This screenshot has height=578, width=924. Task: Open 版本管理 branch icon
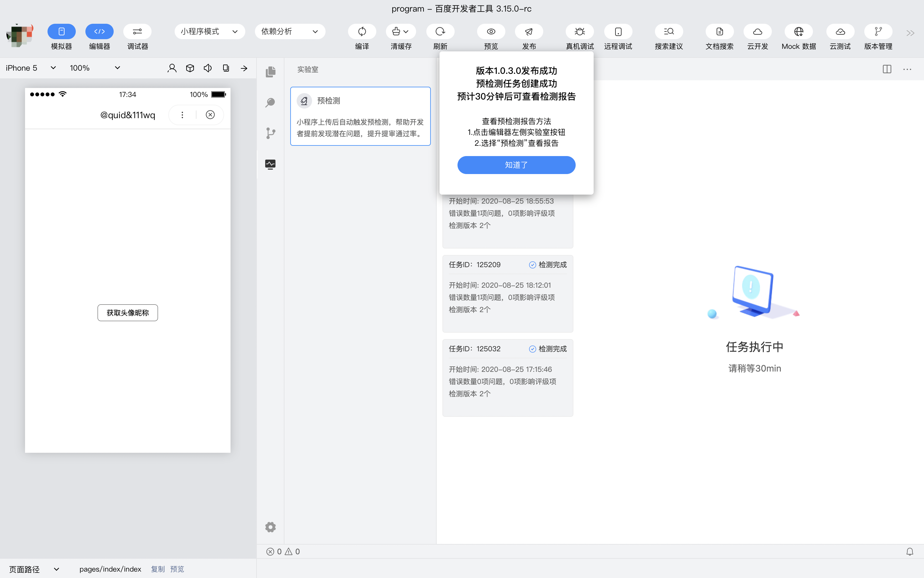(x=878, y=31)
